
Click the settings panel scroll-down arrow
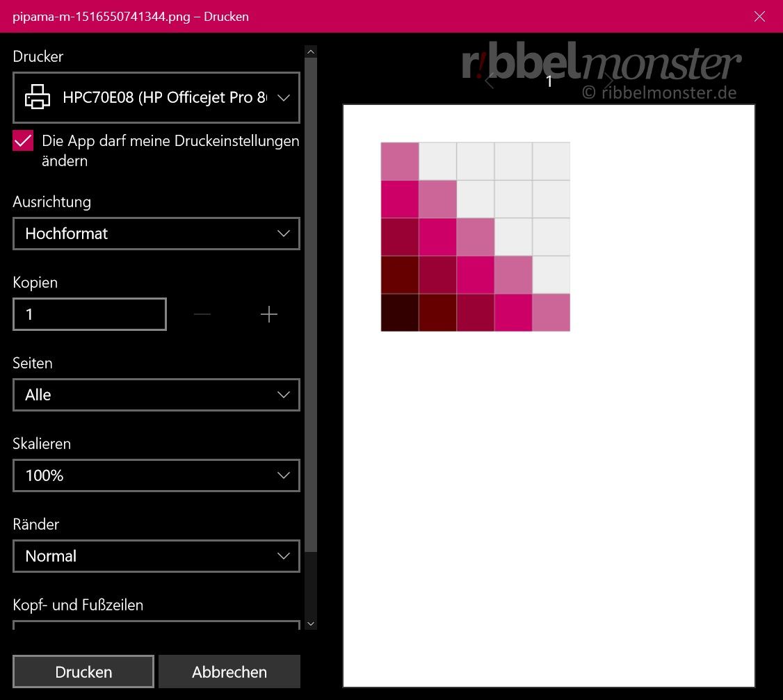[311, 624]
